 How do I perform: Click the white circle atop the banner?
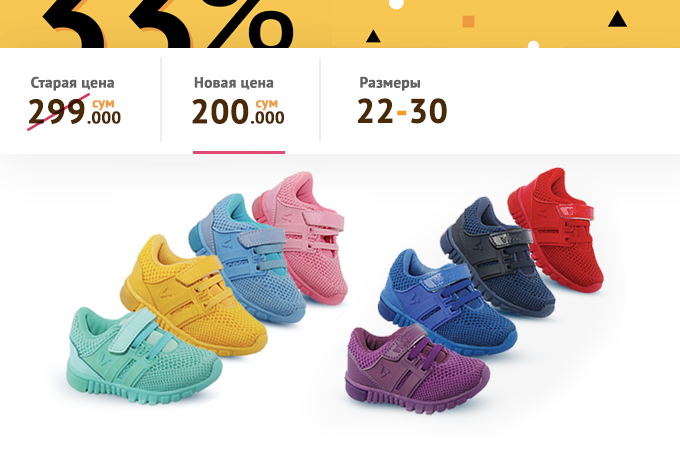click(x=396, y=4)
